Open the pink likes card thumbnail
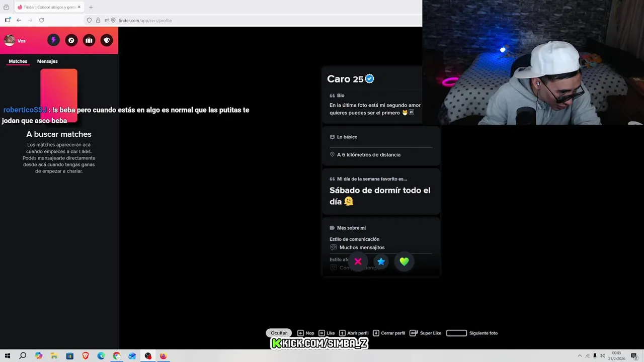Image resolution: width=644 pixels, height=362 pixels. tap(59, 96)
